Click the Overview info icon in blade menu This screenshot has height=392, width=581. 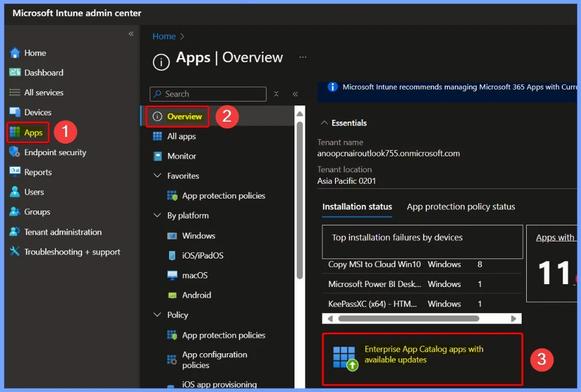click(158, 116)
